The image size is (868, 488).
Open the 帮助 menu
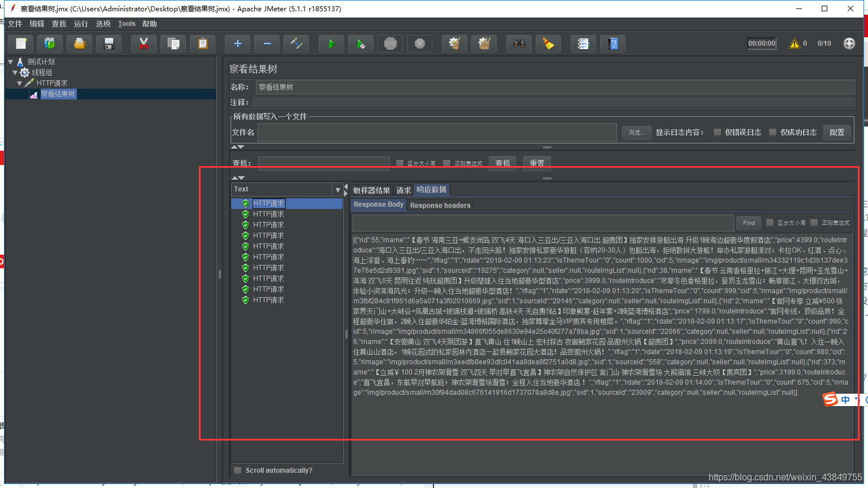150,24
